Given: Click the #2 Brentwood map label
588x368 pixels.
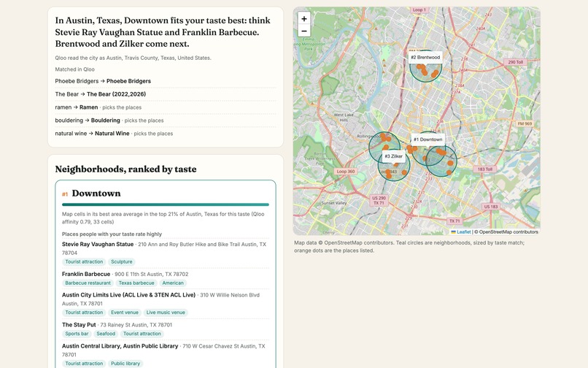Looking at the screenshot, I should (425, 58).
